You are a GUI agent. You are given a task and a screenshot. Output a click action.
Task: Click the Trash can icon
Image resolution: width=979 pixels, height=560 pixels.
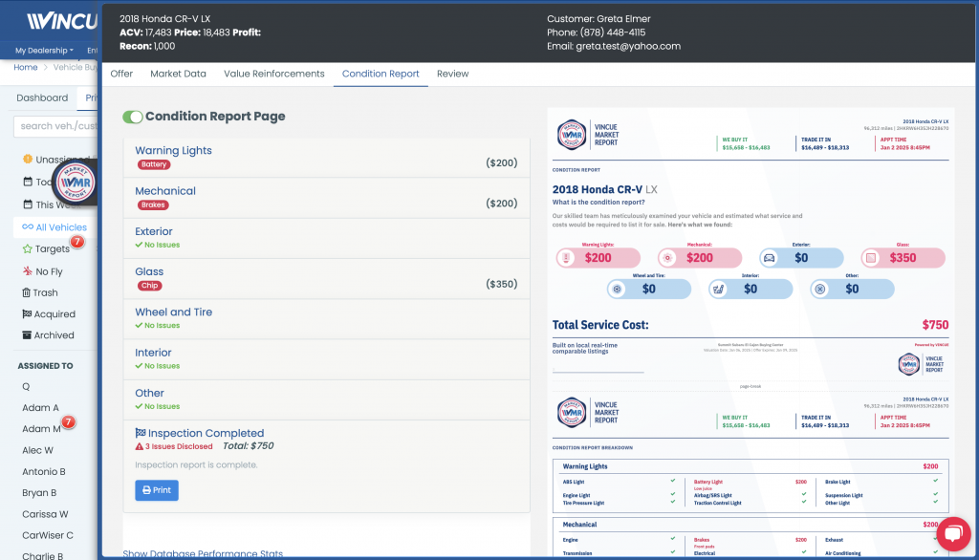click(26, 292)
